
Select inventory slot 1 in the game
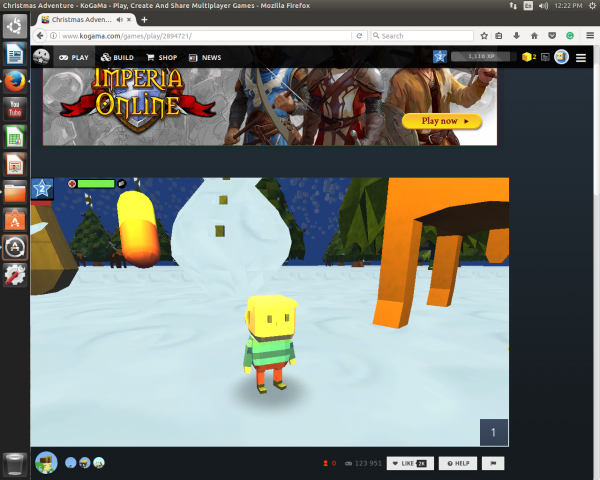(x=493, y=431)
